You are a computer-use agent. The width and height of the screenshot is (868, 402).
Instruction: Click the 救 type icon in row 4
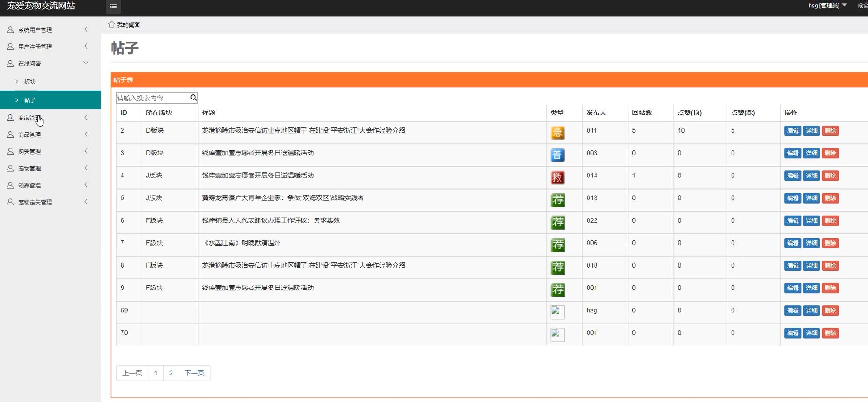(557, 177)
